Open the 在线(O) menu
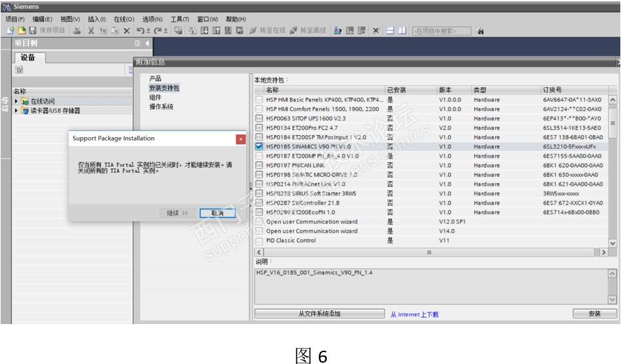Image resolution: width=621 pixels, height=364 pixels. 124,19
